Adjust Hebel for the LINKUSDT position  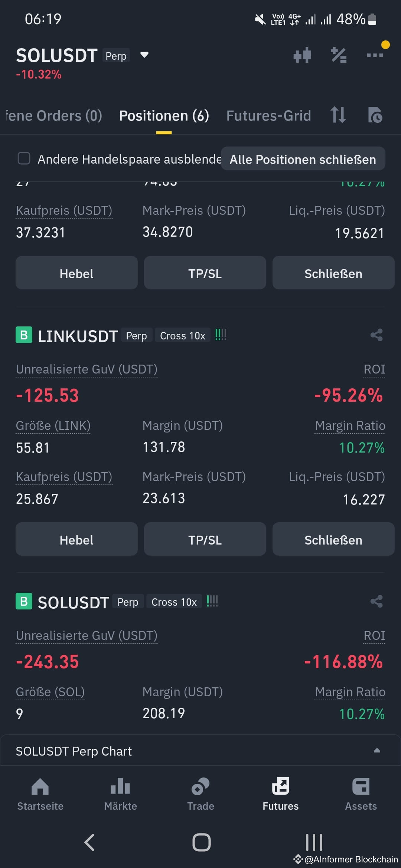pos(76,539)
